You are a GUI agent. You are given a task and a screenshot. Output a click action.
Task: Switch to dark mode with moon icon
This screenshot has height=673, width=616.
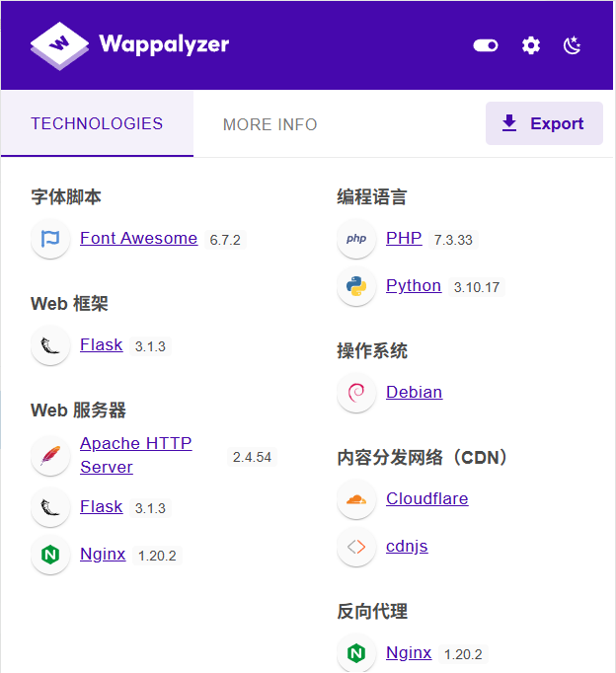[572, 45]
